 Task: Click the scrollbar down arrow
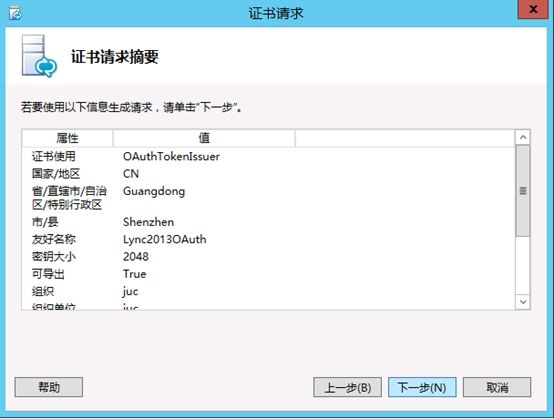(523, 302)
